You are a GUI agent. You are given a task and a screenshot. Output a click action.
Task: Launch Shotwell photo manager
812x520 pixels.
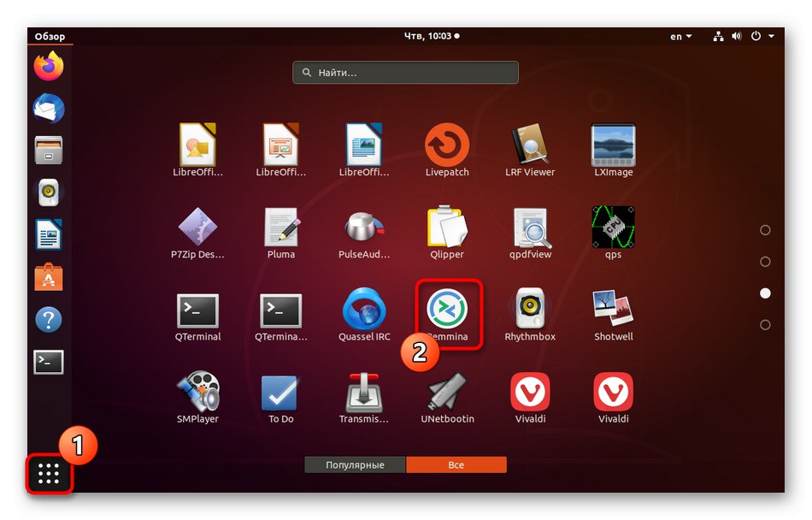tap(613, 315)
